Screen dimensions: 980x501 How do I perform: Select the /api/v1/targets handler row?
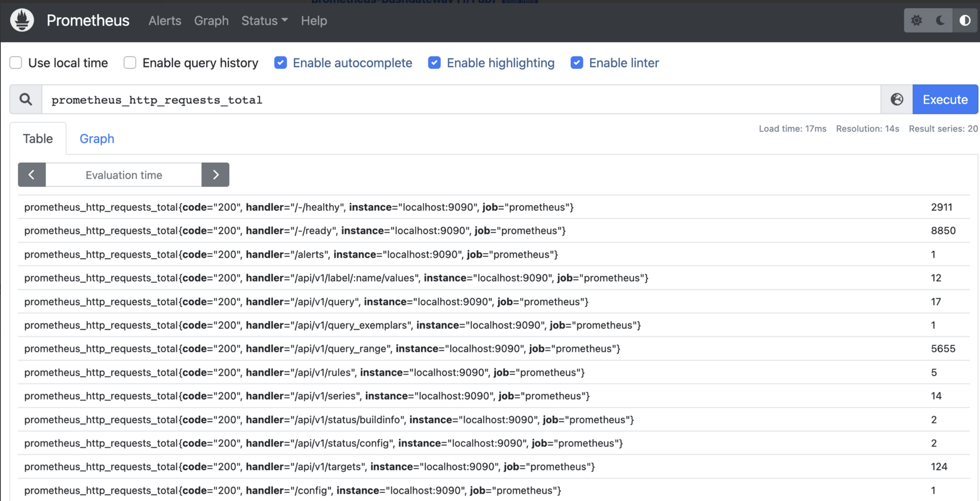click(x=494, y=467)
